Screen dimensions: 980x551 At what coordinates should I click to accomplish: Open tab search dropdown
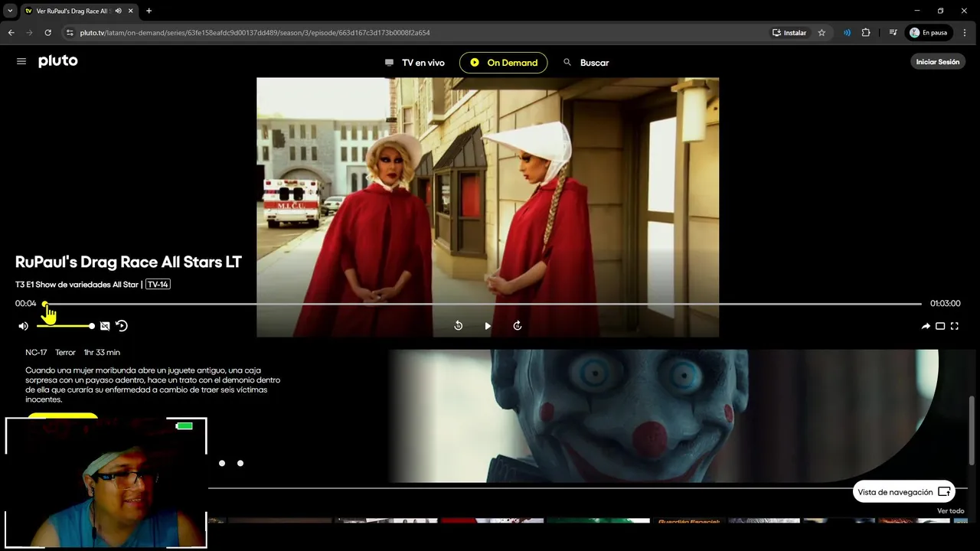10,11
